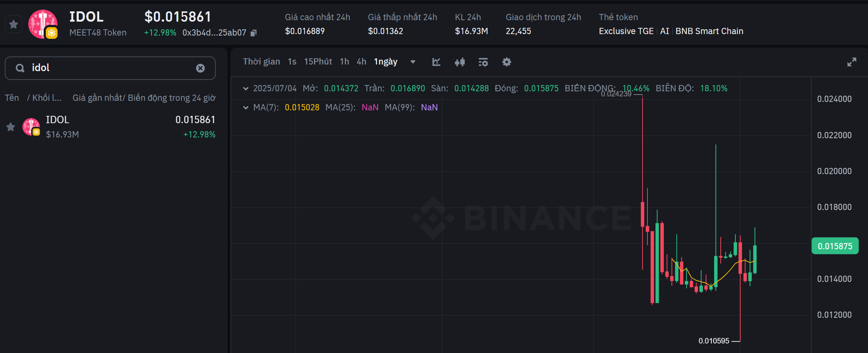
Task: Click the KL 24h value $16.93M
Action: tap(472, 31)
